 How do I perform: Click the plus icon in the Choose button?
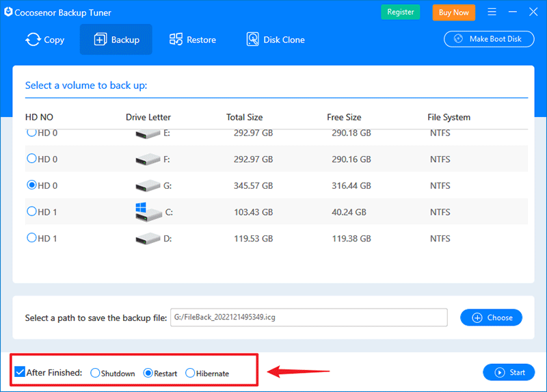pos(477,317)
